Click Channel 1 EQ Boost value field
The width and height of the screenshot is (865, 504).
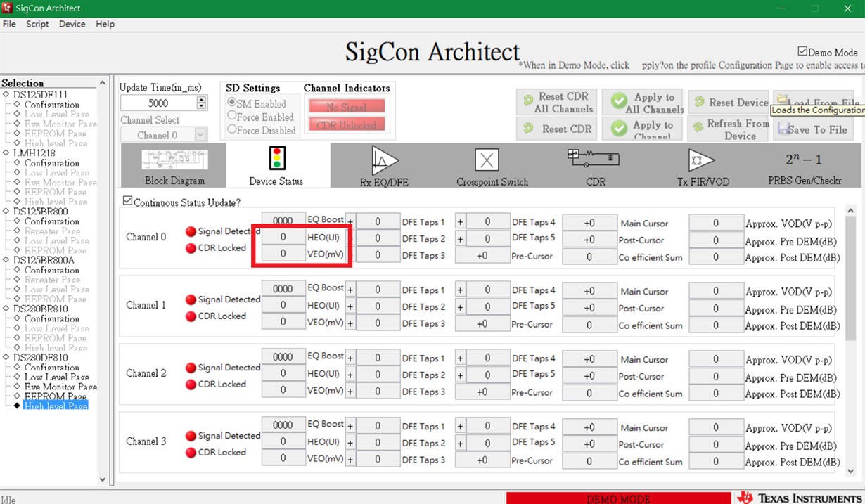click(283, 289)
